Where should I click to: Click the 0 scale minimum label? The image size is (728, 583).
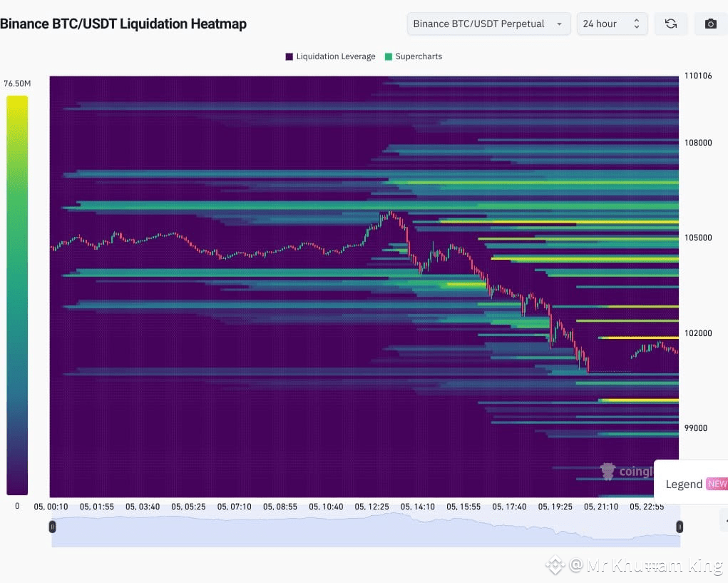click(x=17, y=506)
